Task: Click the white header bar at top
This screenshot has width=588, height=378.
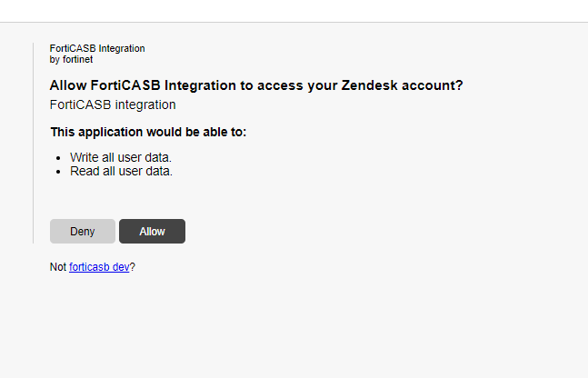Action: click(294, 11)
